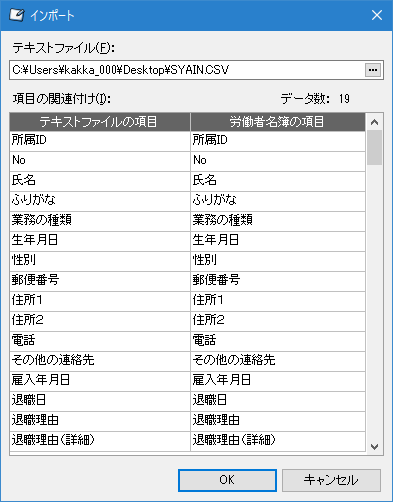Viewport: 393px width, 502px height.
Task: Close the インポート dialog
Action: (x=377, y=15)
